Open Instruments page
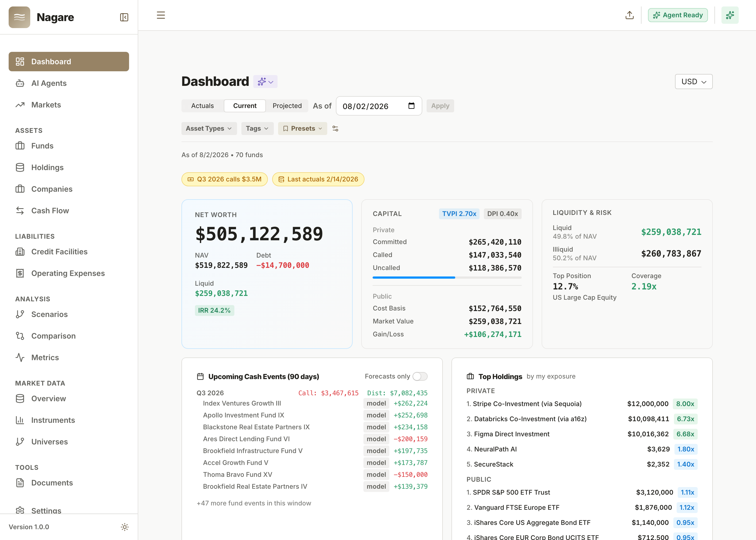Image resolution: width=756 pixels, height=540 pixels. (69, 420)
